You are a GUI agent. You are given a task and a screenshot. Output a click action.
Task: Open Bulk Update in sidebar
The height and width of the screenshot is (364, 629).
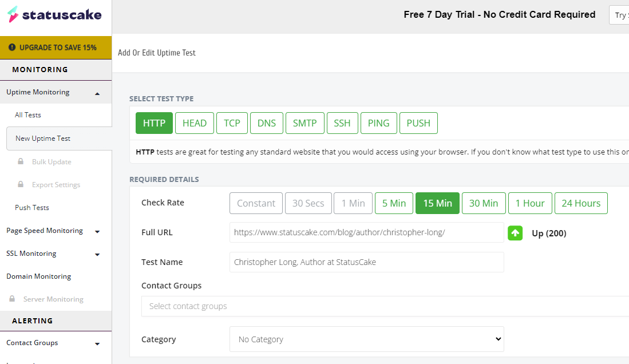click(52, 162)
